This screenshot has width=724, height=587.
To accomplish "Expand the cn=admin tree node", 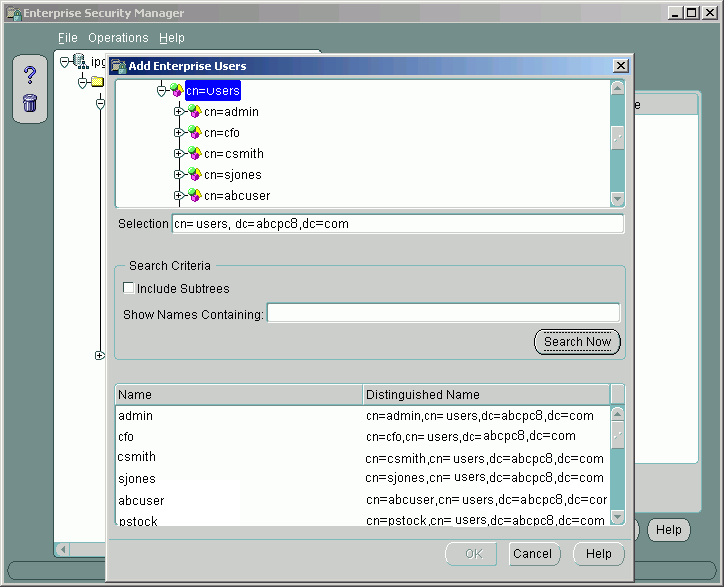I will (179, 111).
